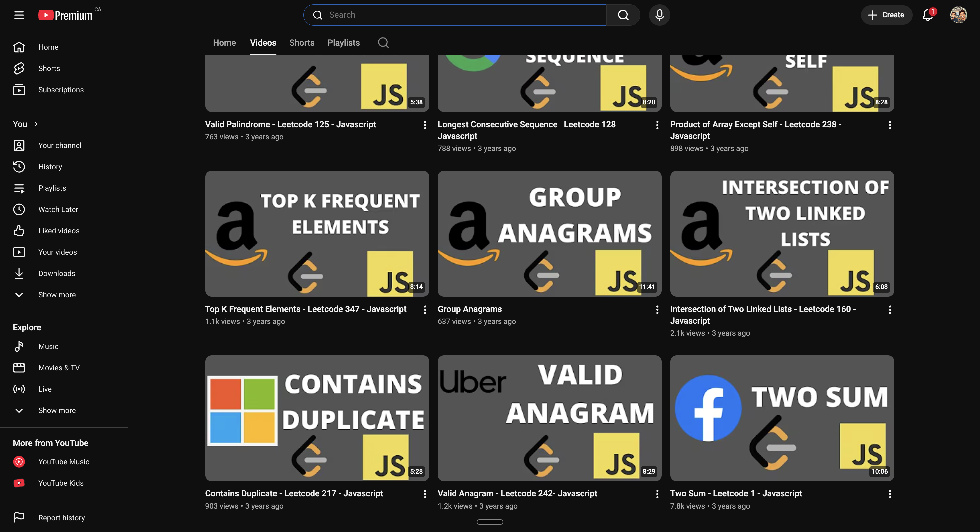
Task: Click the search magnifier button beside search box
Action: pyautogui.click(x=623, y=15)
